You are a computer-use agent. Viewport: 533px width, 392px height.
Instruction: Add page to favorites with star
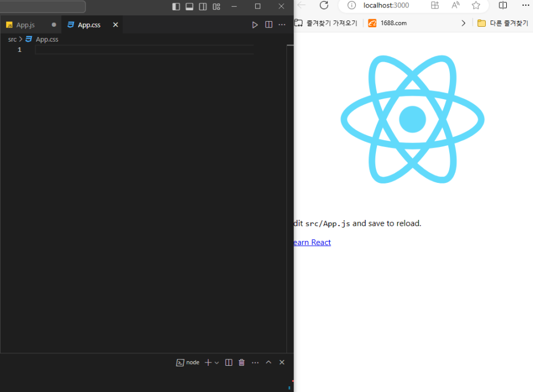pos(476,5)
